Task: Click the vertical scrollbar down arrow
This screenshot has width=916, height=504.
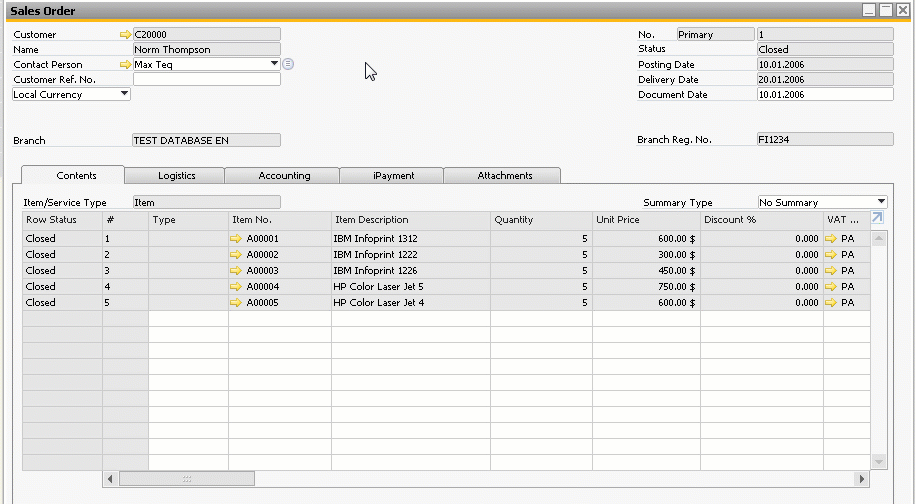Action: [879, 461]
